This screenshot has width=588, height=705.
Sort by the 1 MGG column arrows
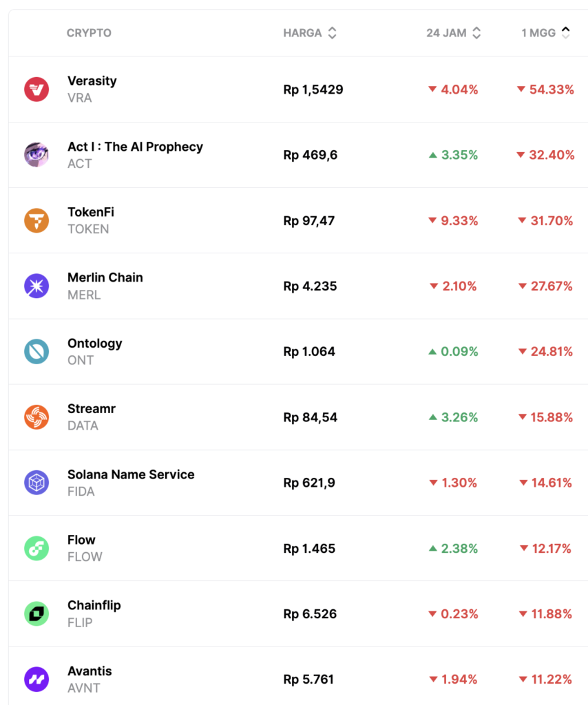pyautogui.click(x=565, y=33)
